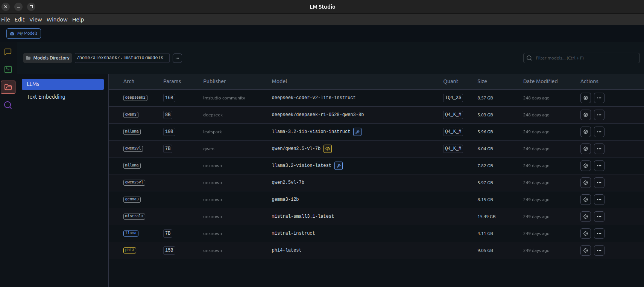Open the View menu
This screenshot has height=287, width=644.
35,20
